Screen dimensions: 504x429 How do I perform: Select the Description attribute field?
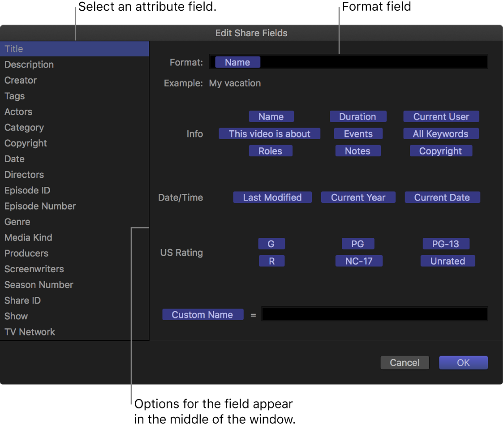click(29, 64)
